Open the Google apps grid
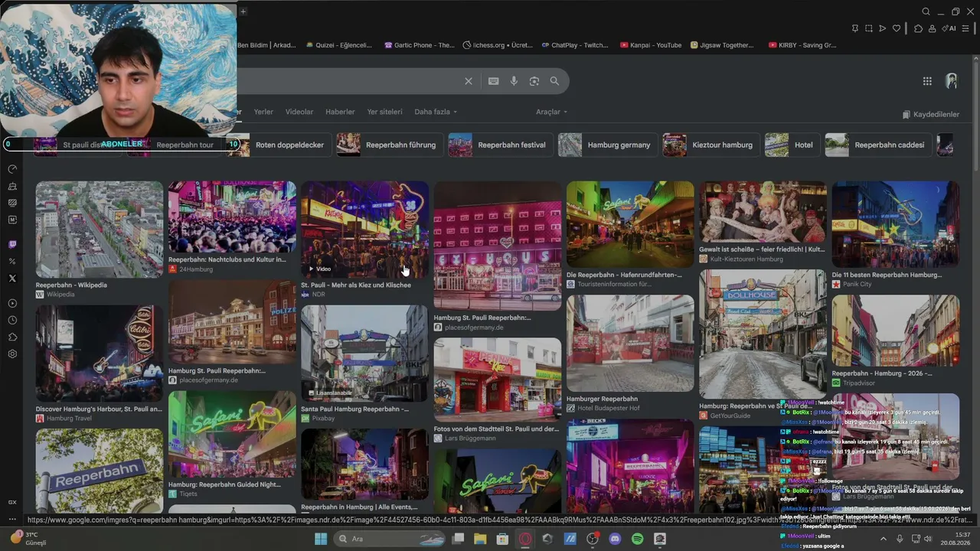 pyautogui.click(x=927, y=81)
